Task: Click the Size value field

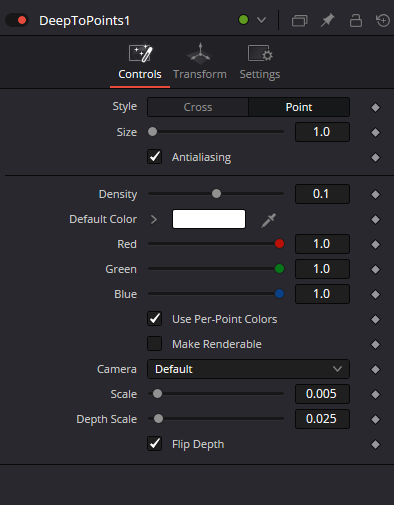Action: [x=322, y=132]
